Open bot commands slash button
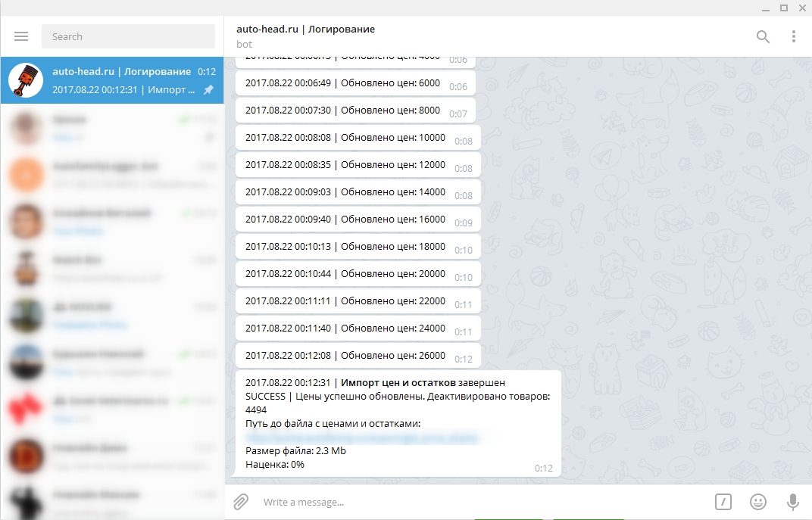Viewport: 812px width, 520px height. point(723,501)
